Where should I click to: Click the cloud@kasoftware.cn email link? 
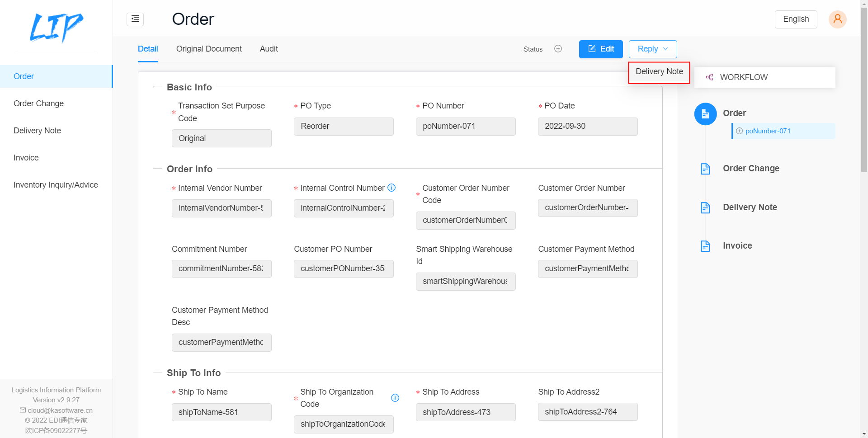(60, 410)
